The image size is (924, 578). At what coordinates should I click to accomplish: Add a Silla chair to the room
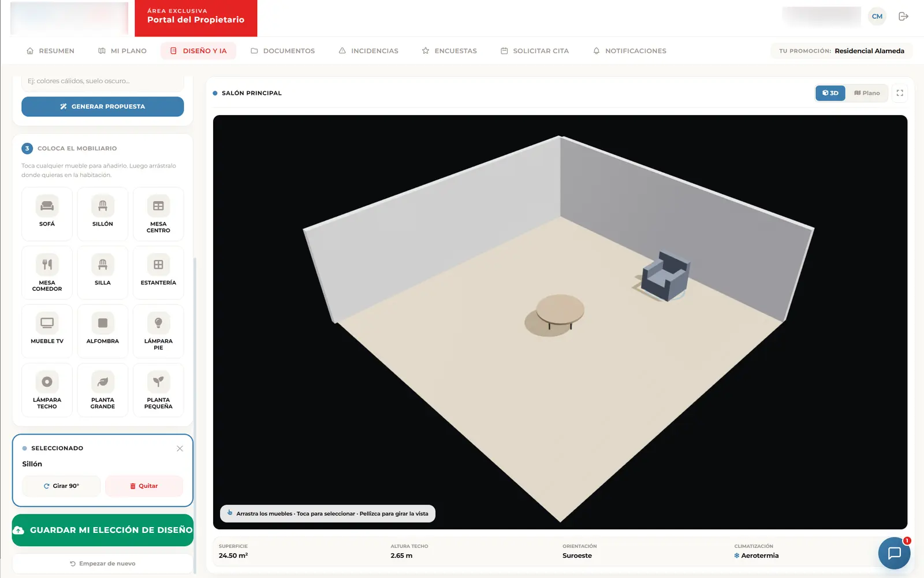[x=103, y=273]
